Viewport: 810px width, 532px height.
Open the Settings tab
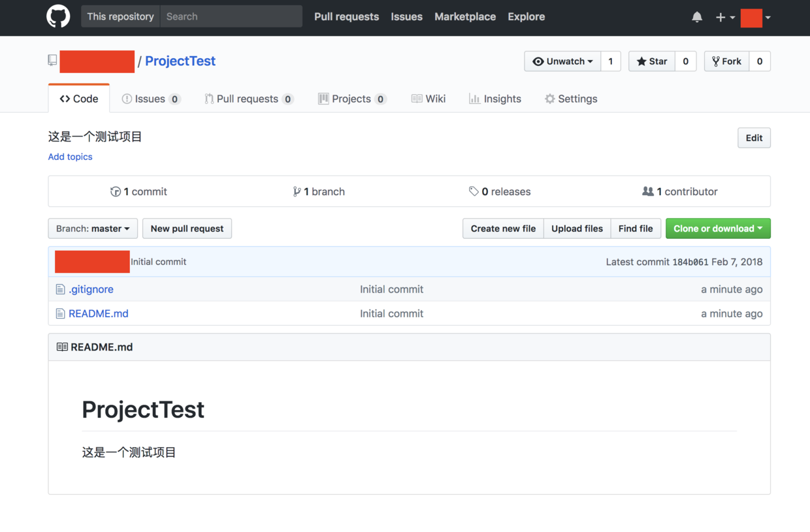pyautogui.click(x=571, y=99)
